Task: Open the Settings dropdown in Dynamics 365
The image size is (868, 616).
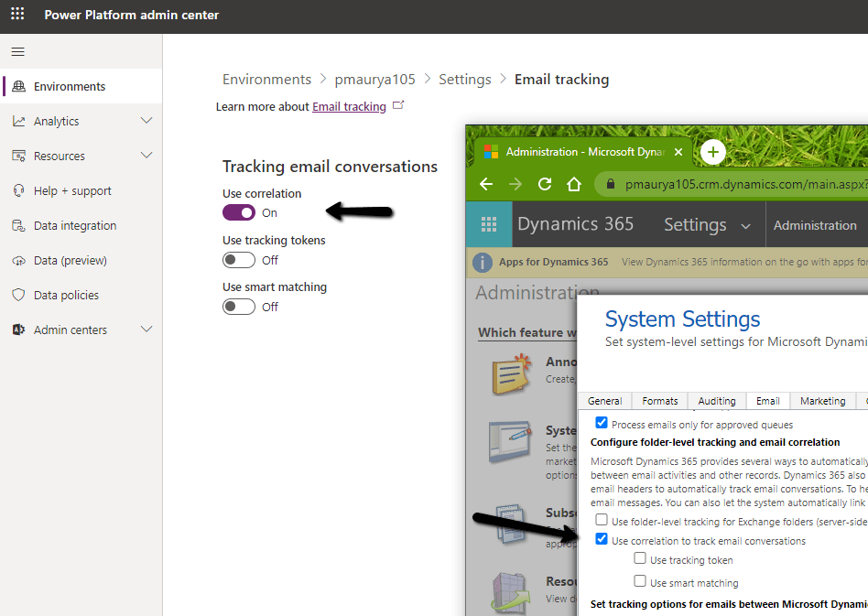Action: pyautogui.click(x=707, y=225)
